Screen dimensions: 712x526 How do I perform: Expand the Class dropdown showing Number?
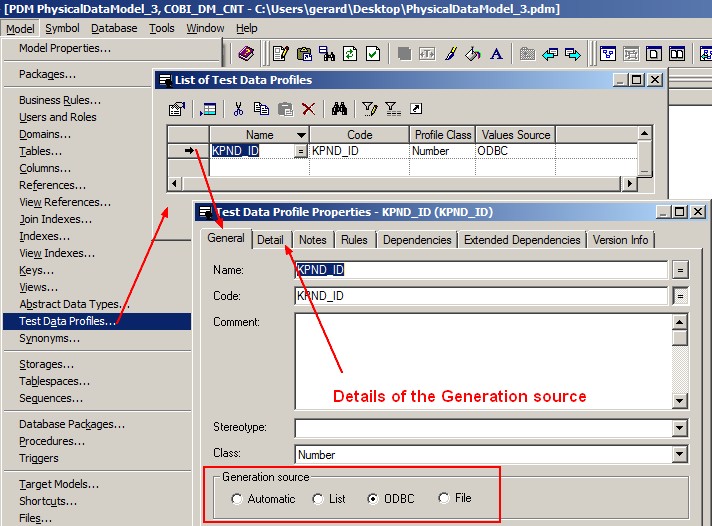(x=680, y=455)
